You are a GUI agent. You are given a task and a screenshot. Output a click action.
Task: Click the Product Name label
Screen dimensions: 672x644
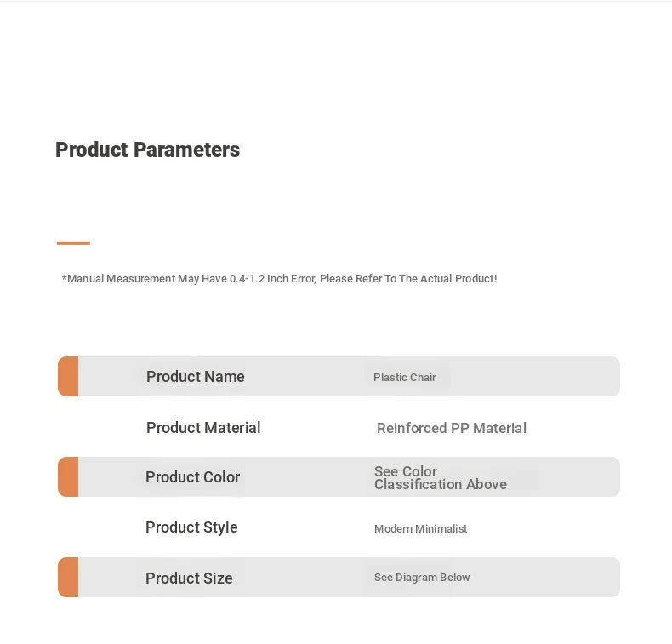coord(195,377)
